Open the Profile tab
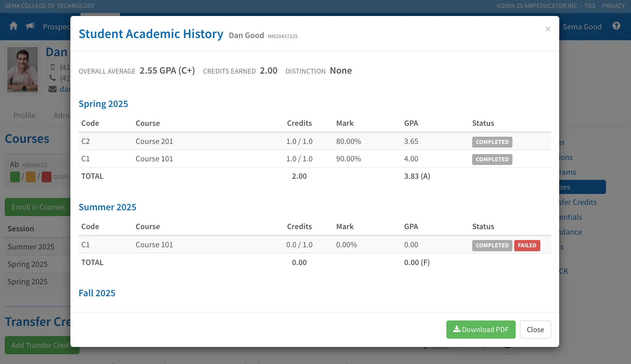The width and height of the screenshot is (631, 364). pyautogui.click(x=24, y=116)
